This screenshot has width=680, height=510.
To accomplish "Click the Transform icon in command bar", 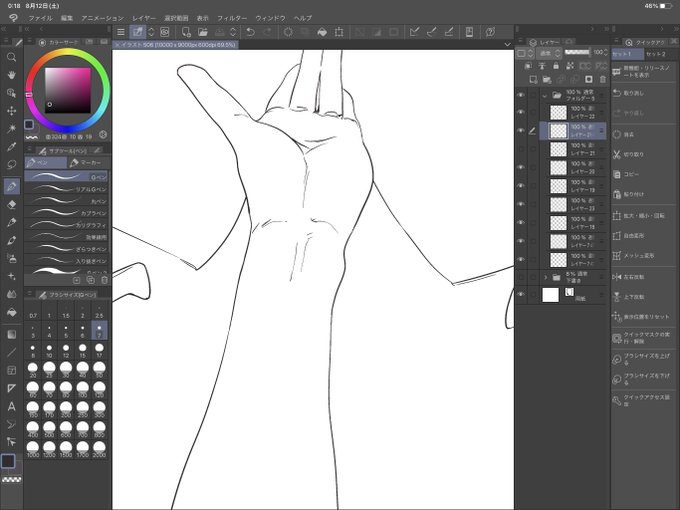I will pyautogui.click(x=339, y=32).
